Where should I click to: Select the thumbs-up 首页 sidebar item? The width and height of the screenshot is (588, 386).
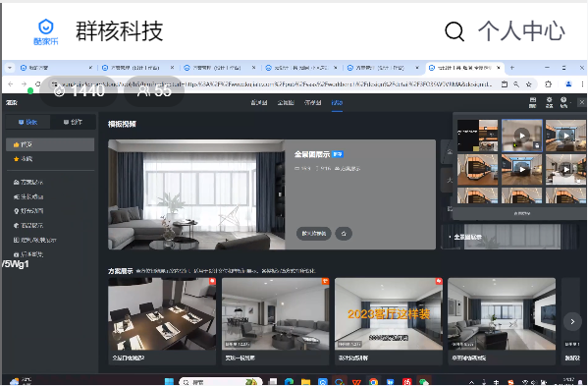point(50,144)
